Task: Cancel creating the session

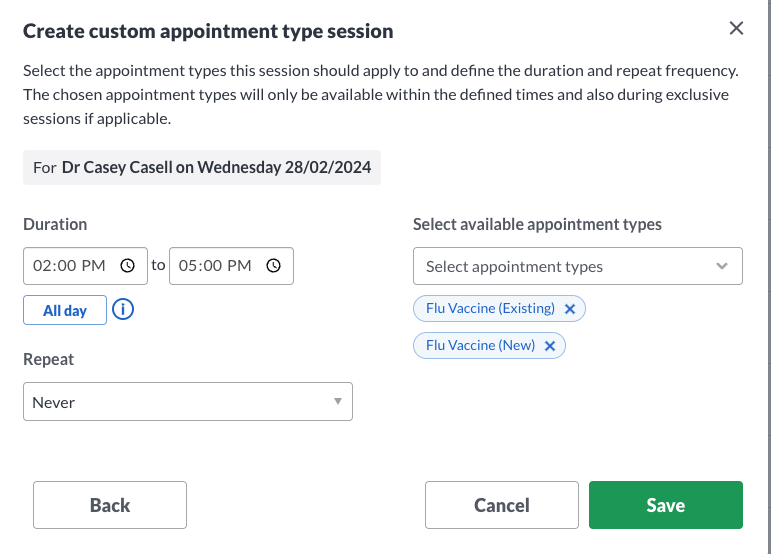Action: pyautogui.click(x=502, y=505)
